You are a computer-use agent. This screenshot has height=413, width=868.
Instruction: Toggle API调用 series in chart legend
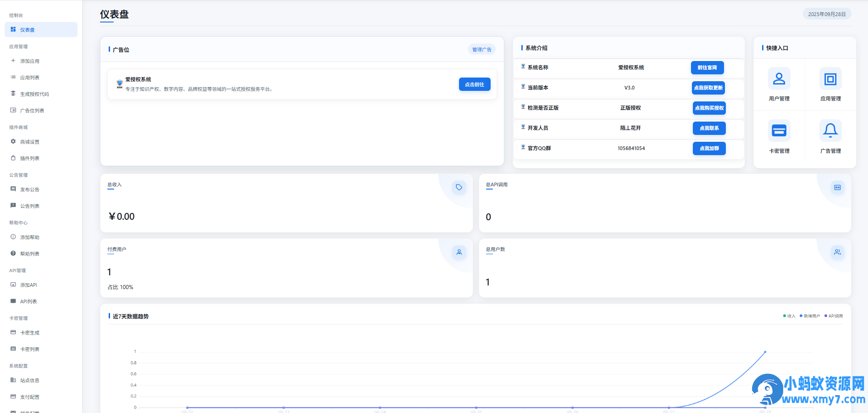coord(834,316)
